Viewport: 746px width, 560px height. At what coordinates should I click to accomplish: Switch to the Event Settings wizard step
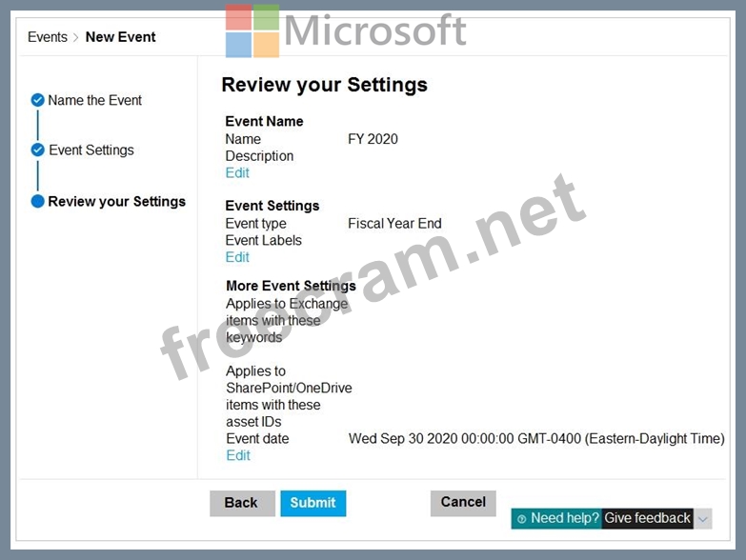coord(91,150)
